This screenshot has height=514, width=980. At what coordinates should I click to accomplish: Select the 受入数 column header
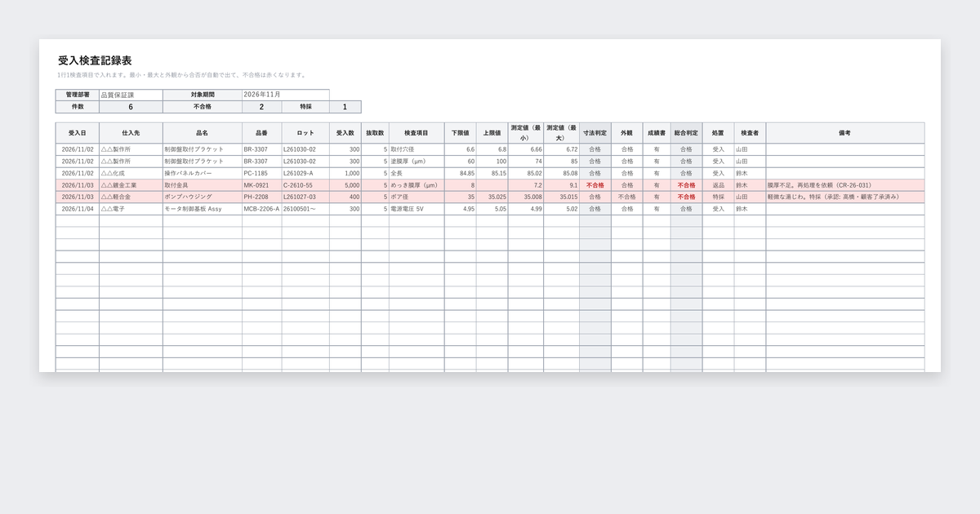tap(345, 133)
